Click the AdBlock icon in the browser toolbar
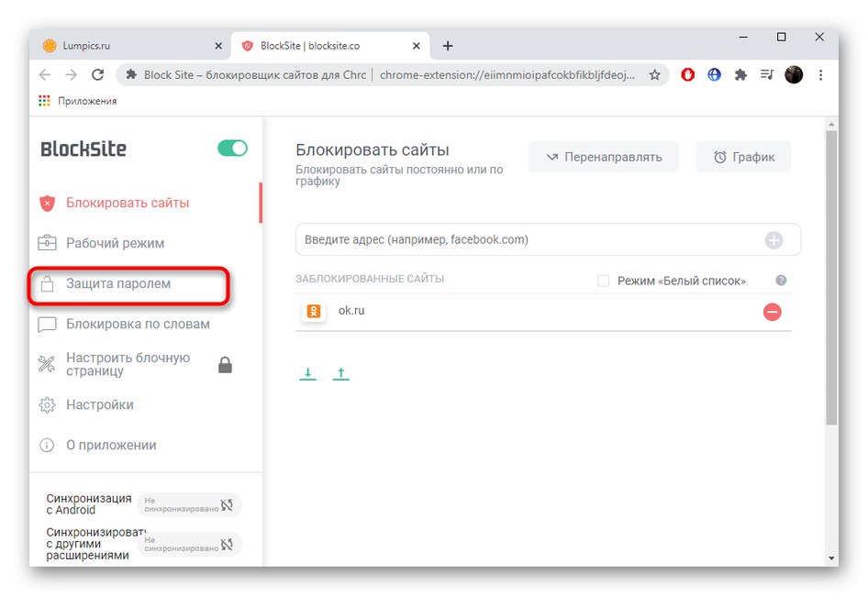The height and width of the screenshot is (596, 868). tap(687, 75)
